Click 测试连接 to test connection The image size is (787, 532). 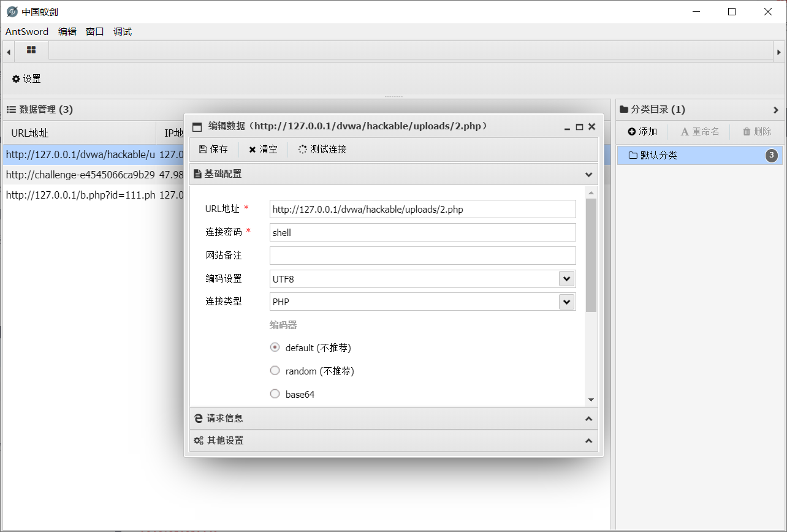pyautogui.click(x=322, y=149)
